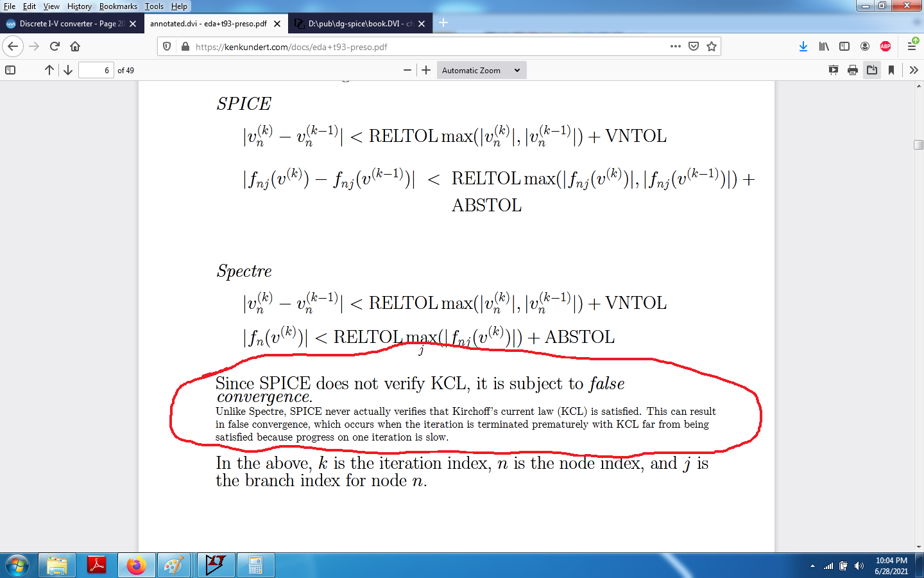The image size is (924, 578).
Task: Download the PDF file
Action: click(x=872, y=70)
